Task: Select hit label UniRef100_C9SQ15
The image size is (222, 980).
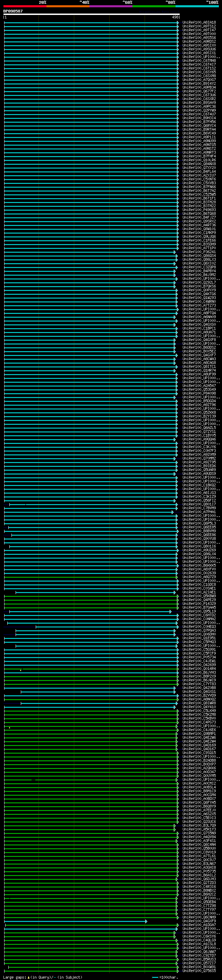Action: pos(199,753)
